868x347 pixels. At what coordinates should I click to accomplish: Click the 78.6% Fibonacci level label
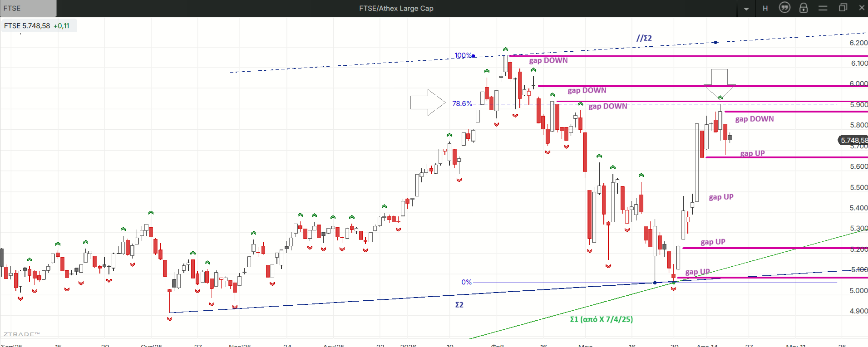pyautogui.click(x=462, y=103)
